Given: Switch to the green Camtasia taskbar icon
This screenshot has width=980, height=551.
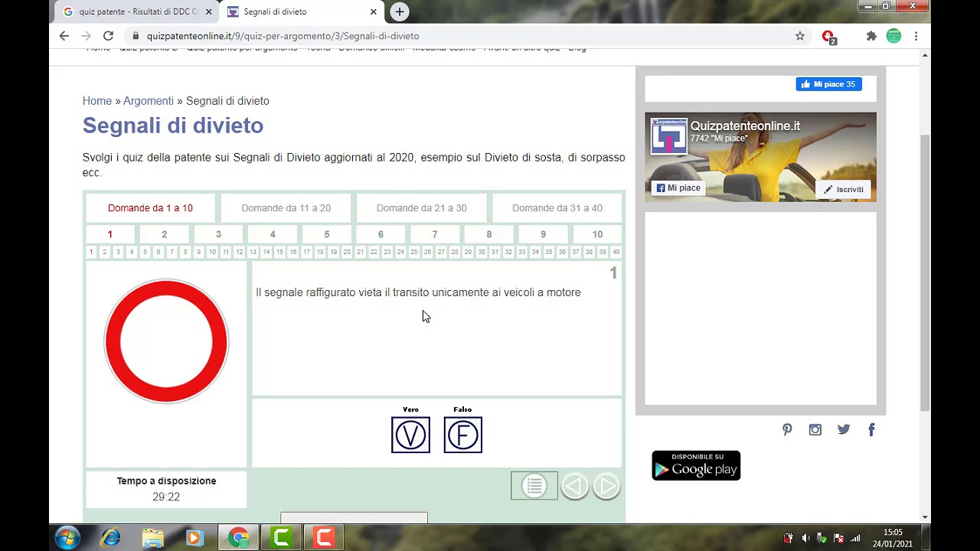Looking at the screenshot, I should pos(282,538).
